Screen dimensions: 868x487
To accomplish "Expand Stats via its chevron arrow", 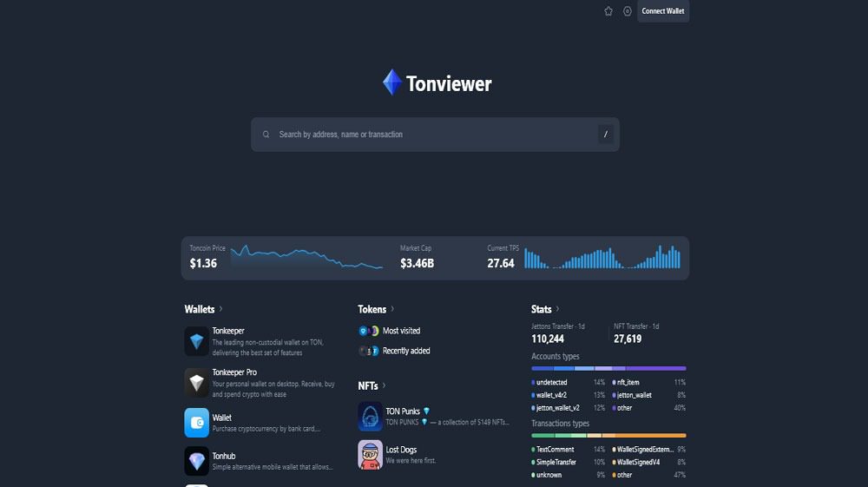I will [x=557, y=309].
